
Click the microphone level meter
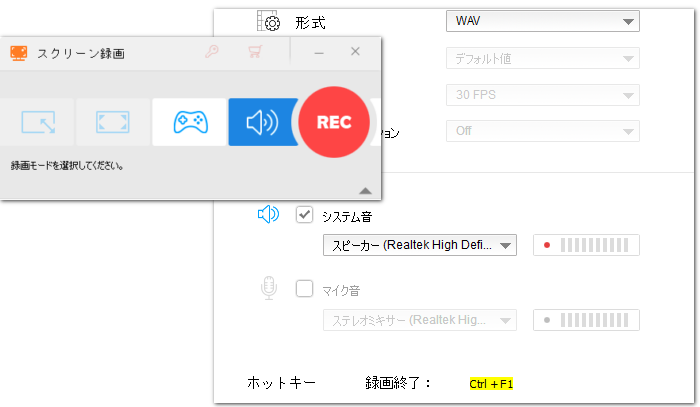pyautogui.click(x=586, y=320)
